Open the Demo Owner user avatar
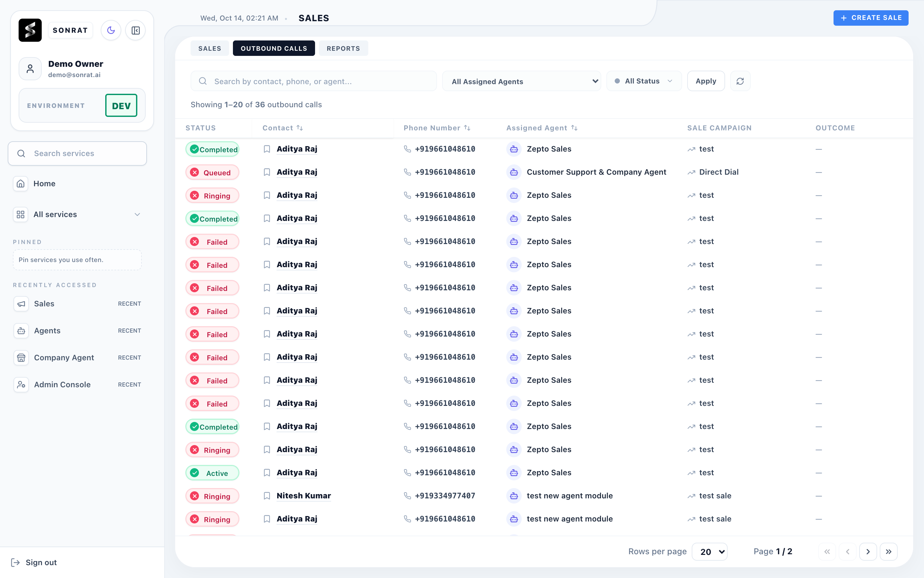This screenshot has width=924, height=578. (x=30, y=69)
